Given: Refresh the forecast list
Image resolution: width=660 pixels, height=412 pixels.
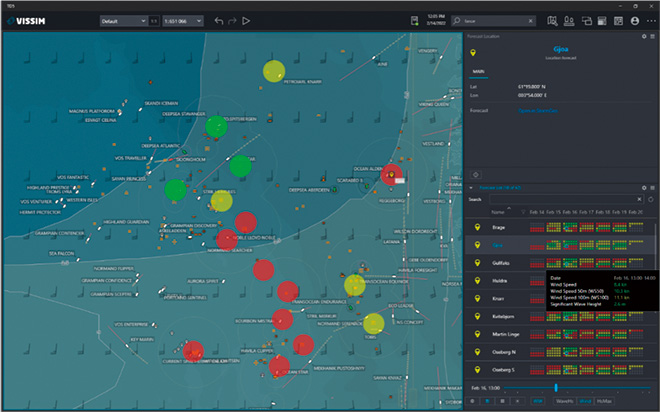Looking at the screenshot, I should (x=651, y=199).
